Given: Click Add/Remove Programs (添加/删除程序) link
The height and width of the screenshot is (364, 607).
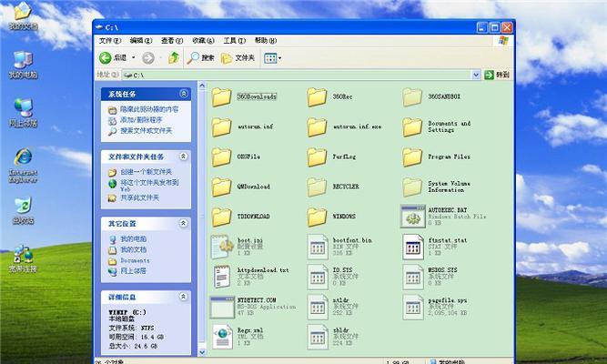Looking at the screenshot, I should click(x=141, y=120).
